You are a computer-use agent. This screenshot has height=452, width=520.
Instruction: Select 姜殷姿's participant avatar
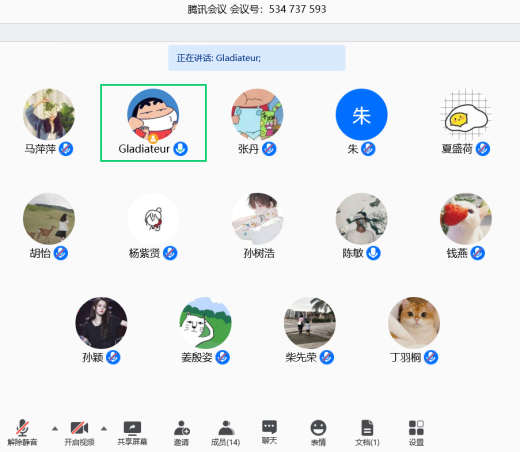pos(206,323)
